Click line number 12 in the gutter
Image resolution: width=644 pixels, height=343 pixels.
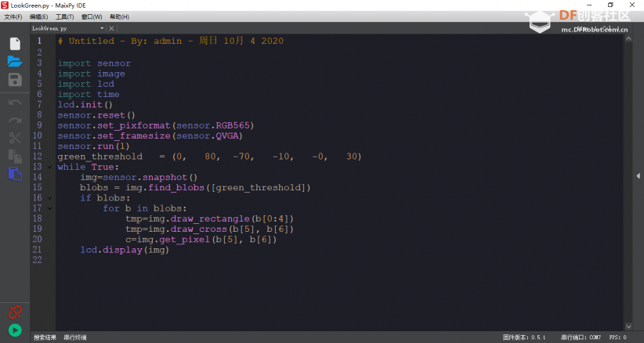click(38, 157)
